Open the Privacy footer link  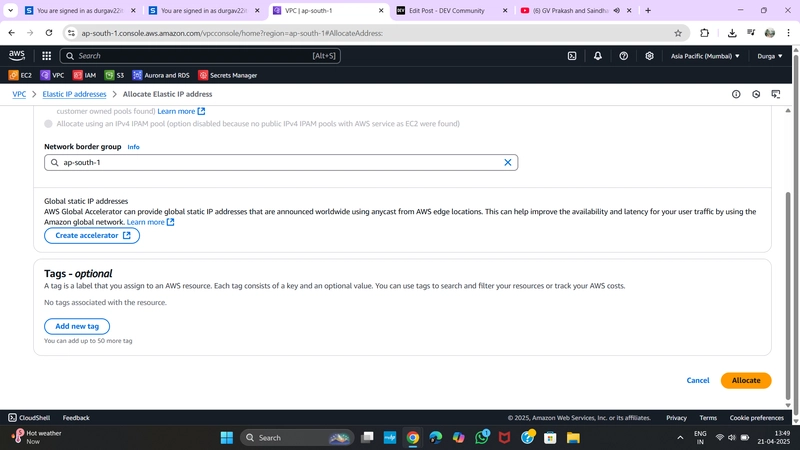676,417
